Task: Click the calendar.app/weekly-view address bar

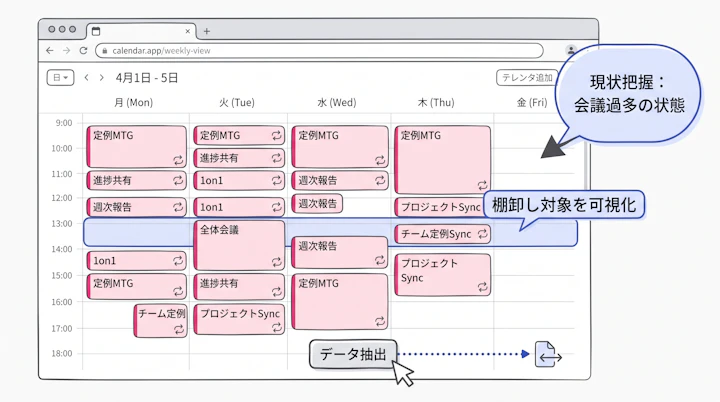Action: [x=319, y=51]
